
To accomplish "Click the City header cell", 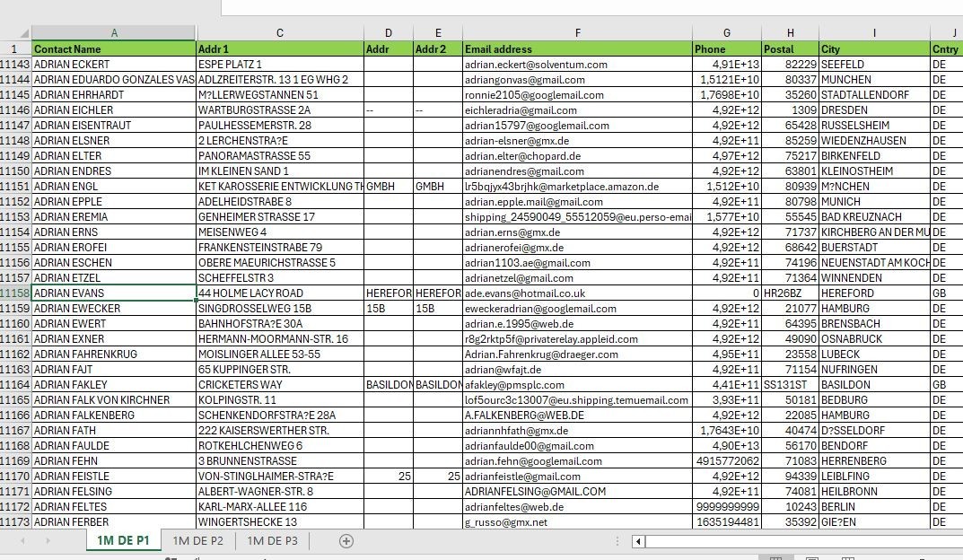I will point(874,49).
